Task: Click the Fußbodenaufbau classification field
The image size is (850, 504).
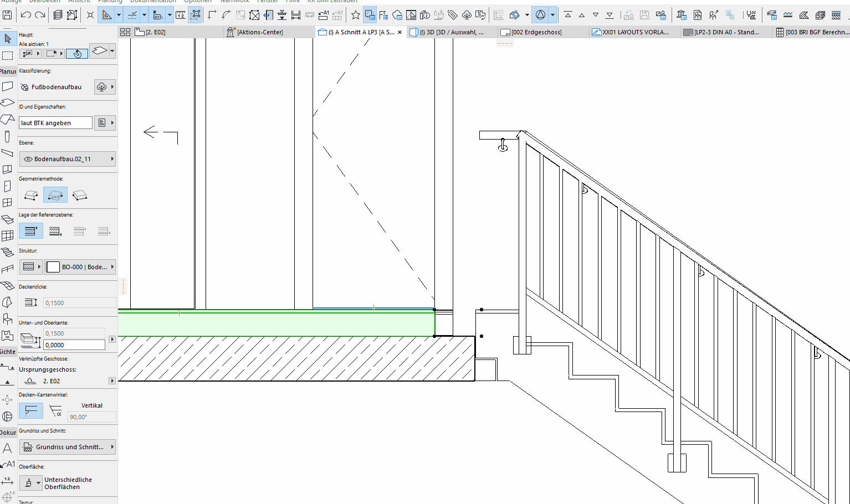Action: (x=56, y=87)
